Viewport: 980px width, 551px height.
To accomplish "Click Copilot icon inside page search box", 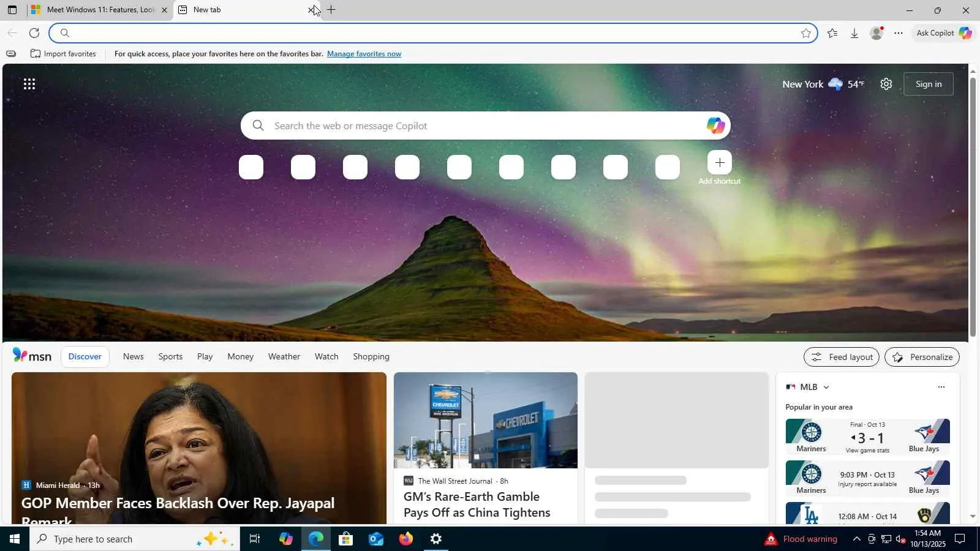I will 715,126.
